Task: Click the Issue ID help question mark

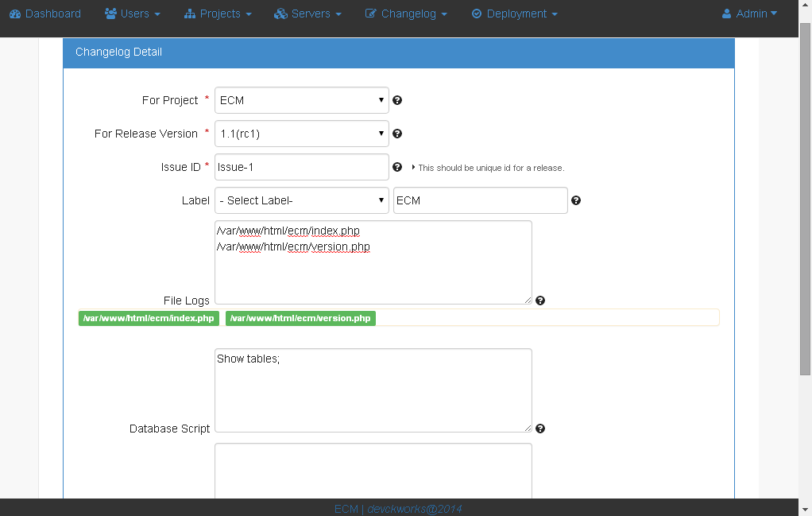Action: tap(397, 167)
